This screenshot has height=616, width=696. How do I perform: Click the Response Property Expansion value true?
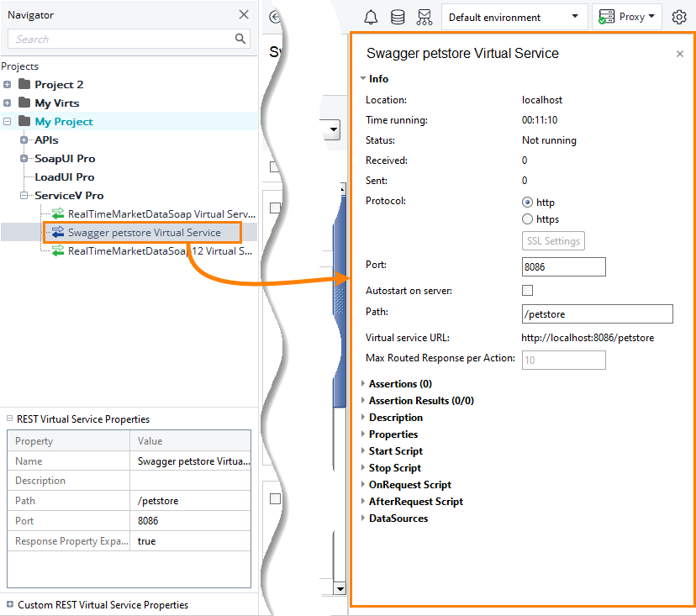tap(191, 541)
